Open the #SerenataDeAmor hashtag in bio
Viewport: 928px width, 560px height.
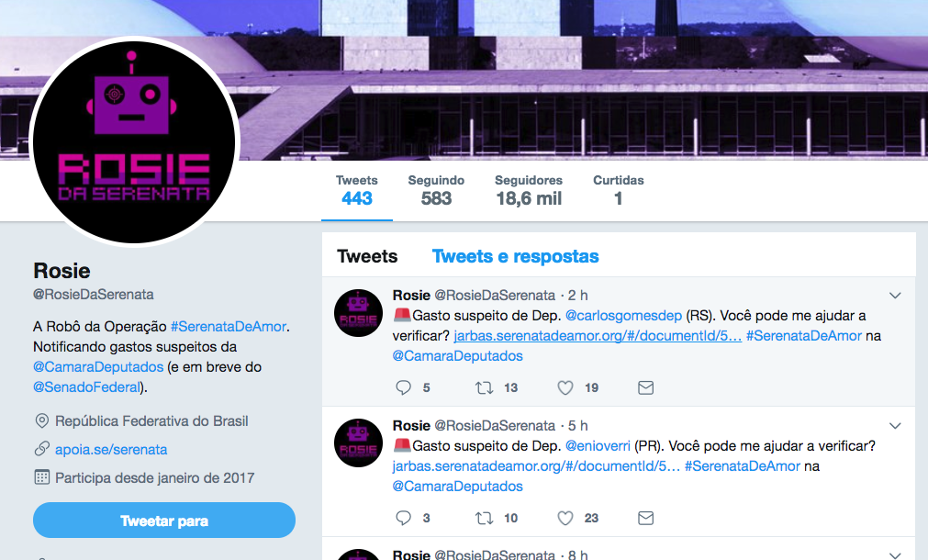pos(229,327)
